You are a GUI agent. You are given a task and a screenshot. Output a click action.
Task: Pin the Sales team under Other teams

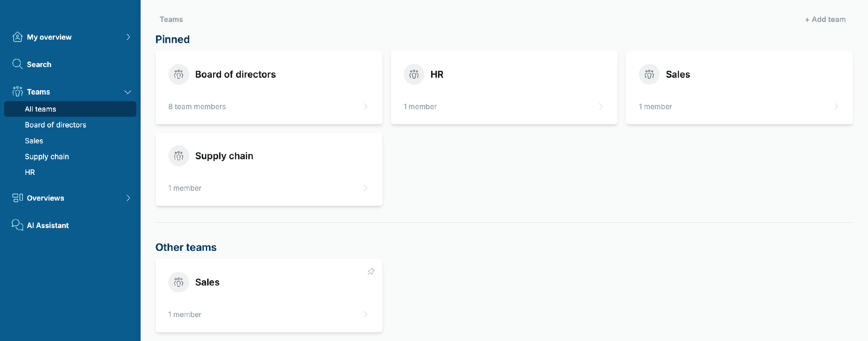click(371, 271)
